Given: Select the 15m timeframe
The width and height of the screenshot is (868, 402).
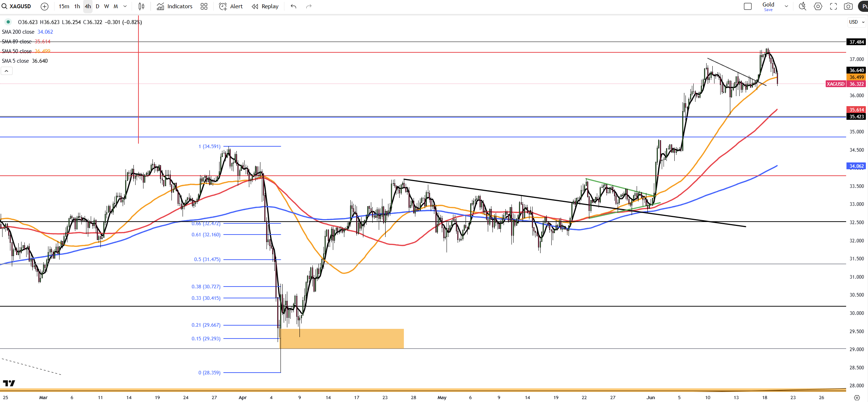Looking at the screenshot, I should point(64,6).
